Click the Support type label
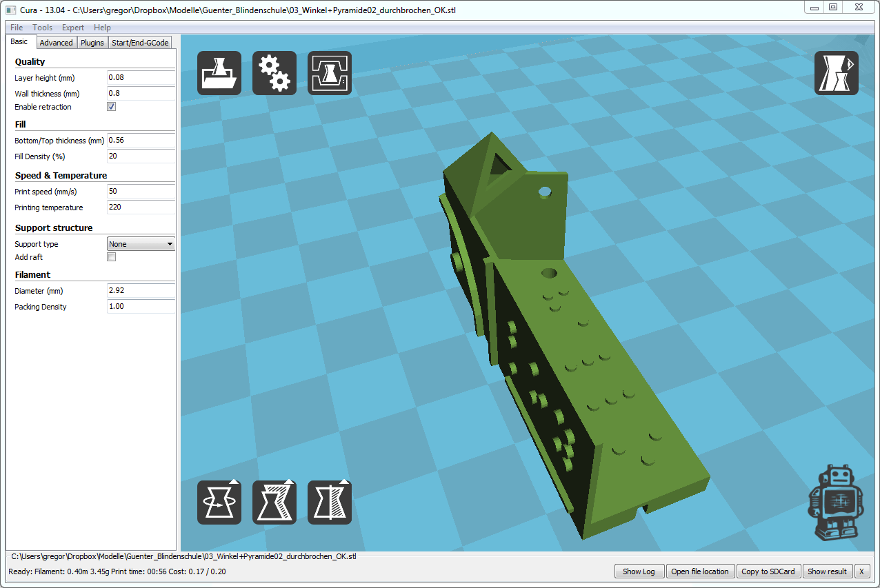Image resolution: width=880 pixels, height=588 pixels. [37, 244]
